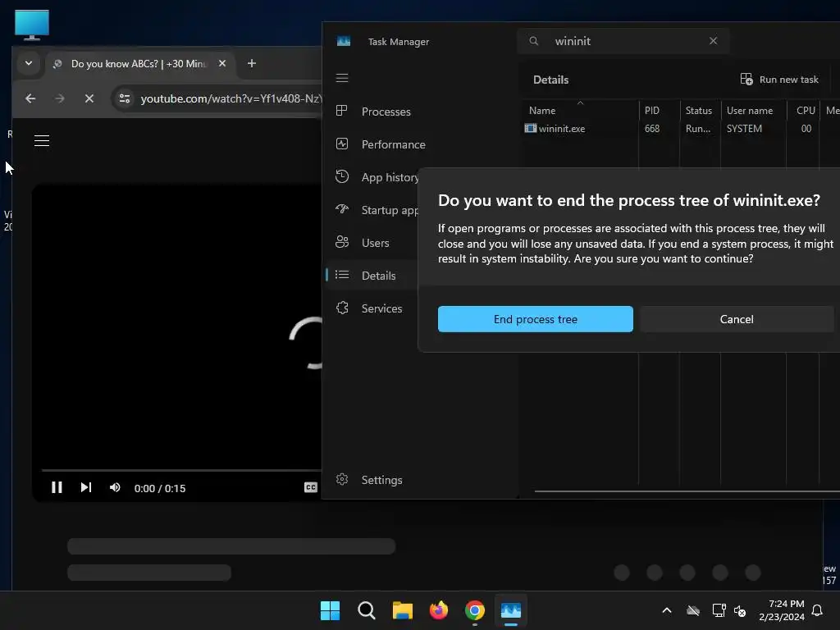Mute the YouTube video volume
840x630 pixels.
tap(115, 487)
